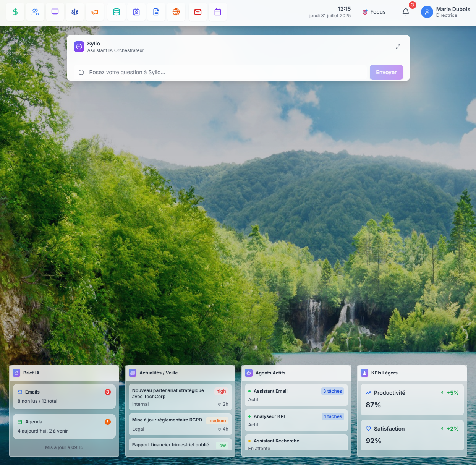Open the green database icon
Viewport: 476px width, 465px height.
pos(117,12)
